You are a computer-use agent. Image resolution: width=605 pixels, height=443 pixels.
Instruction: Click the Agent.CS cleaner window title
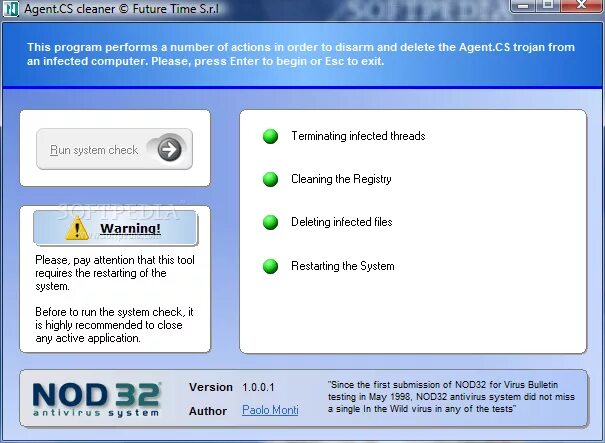[x=122, y=8]
